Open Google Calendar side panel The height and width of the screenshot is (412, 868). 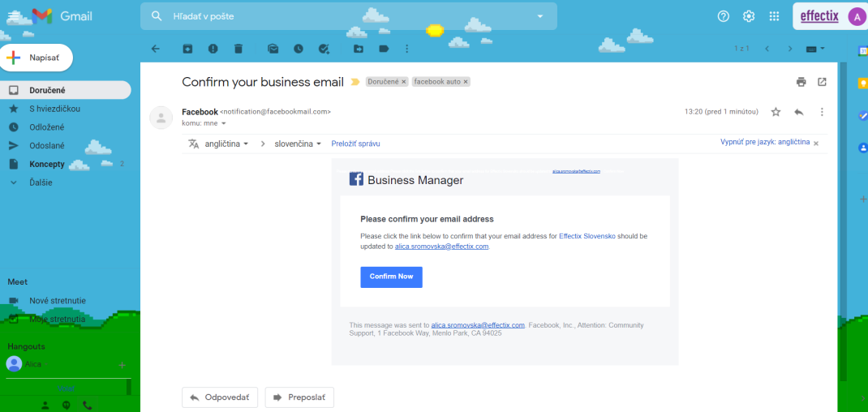click(x=862, y=50)
